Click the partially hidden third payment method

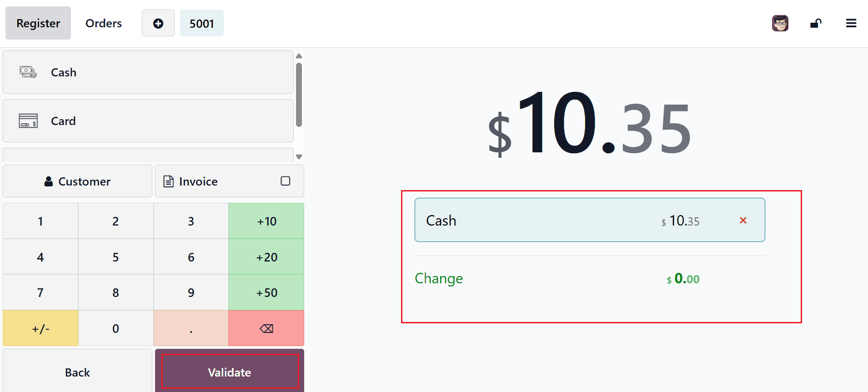pyautogui.click(x=148, y=155)
